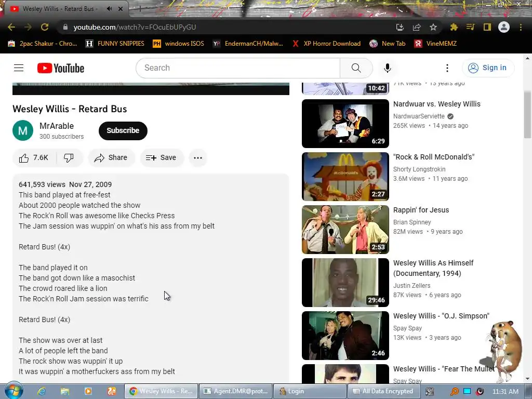
Task: Go back with the browser back arrow
Action: 11,27
